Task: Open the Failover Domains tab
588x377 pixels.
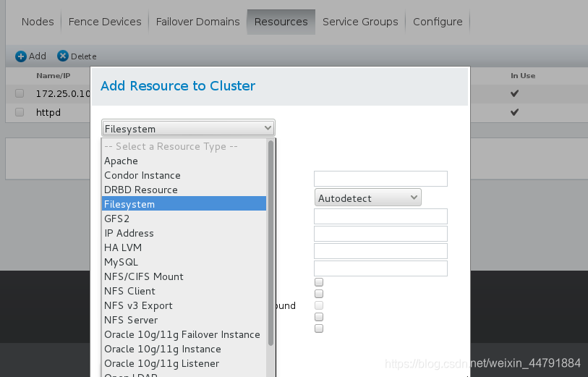Action: coord(197,22)
